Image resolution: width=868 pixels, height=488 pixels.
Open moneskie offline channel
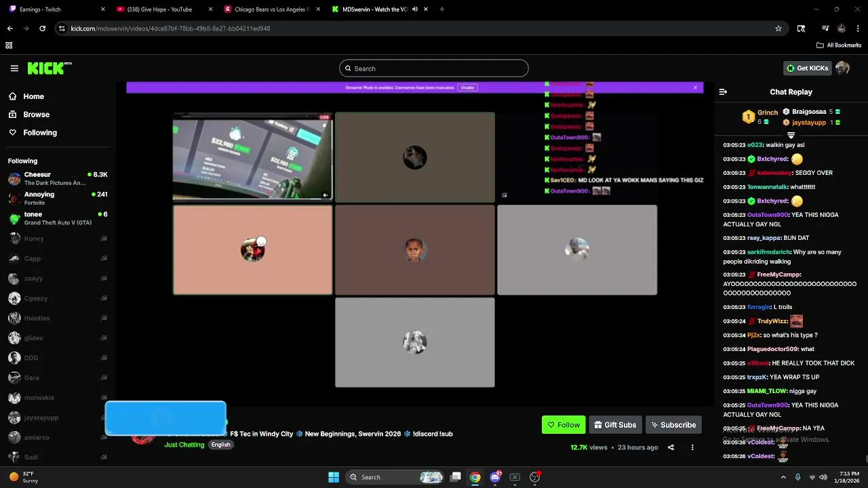pyautogui.click(x=58, y=398)
